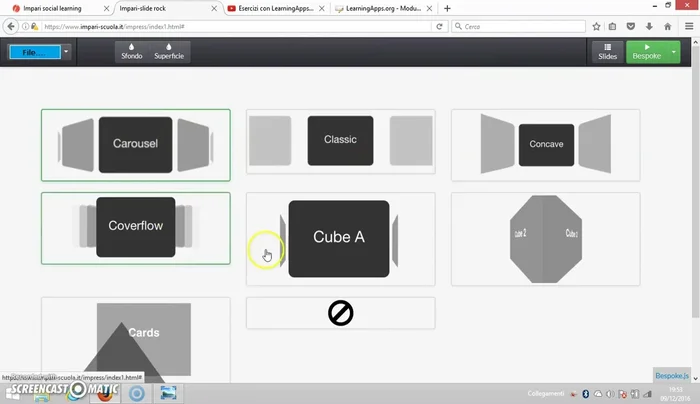Open the volume tray icon
Viewport: 700px width, 404px height.
tap(610, 394)
